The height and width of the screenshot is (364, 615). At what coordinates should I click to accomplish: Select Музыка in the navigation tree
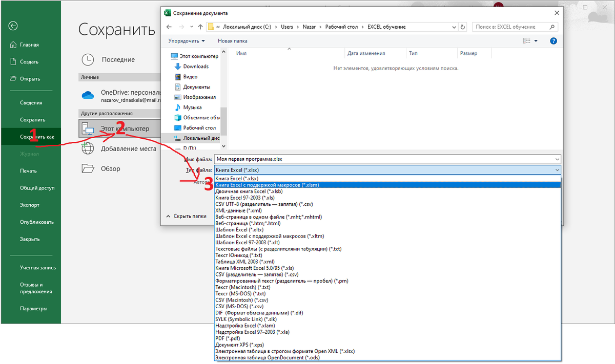pyautogui.click(x=188, y=108)
